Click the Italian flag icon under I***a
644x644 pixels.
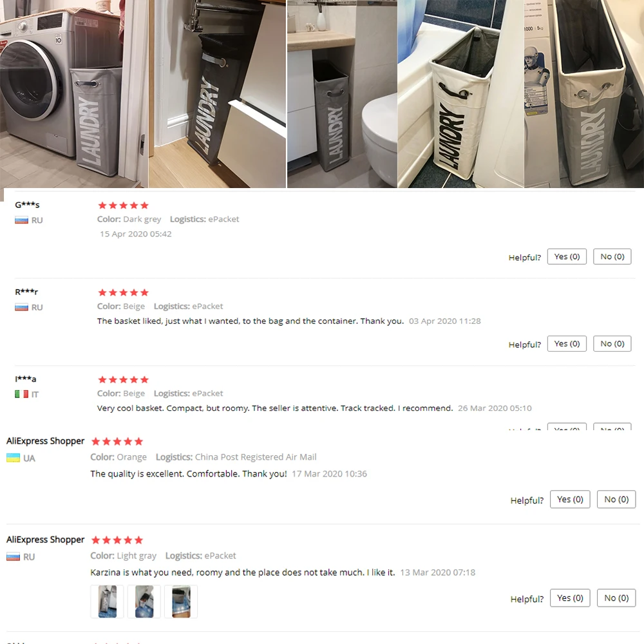click(x=21, y=394)
